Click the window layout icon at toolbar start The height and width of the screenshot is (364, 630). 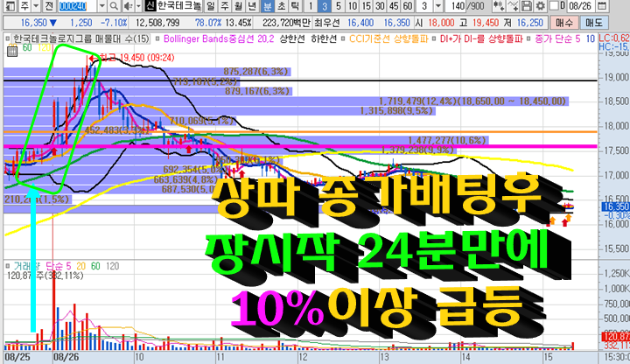tap(10, 6)
